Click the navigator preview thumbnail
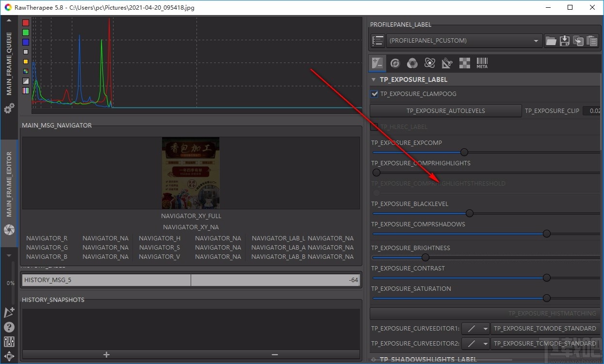Image resolution: width=604 pixels, height=364 pixels. point(191,173)
